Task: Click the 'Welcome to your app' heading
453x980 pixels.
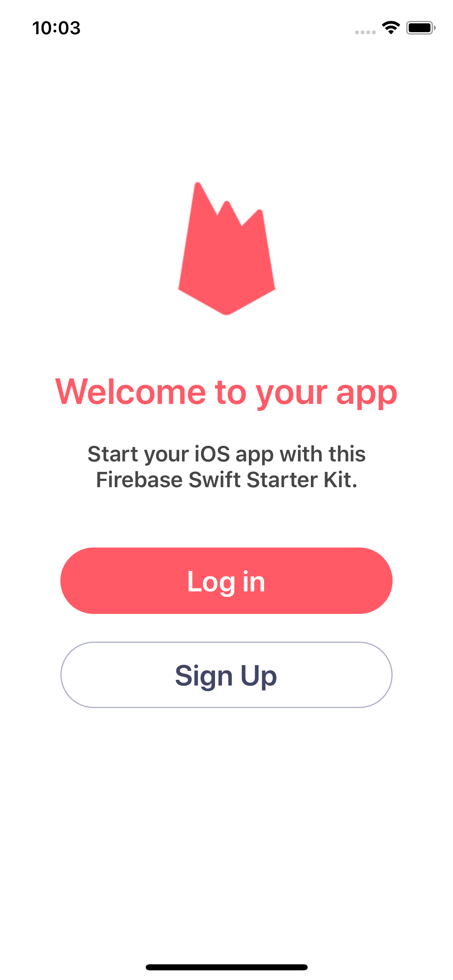Action: 226,392
